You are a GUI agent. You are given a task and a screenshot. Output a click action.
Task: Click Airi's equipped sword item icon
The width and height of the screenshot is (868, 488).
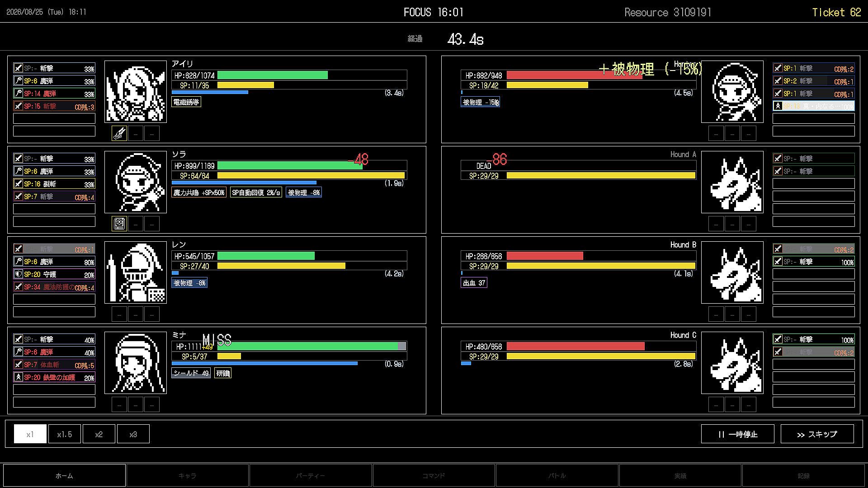point(119,133)
